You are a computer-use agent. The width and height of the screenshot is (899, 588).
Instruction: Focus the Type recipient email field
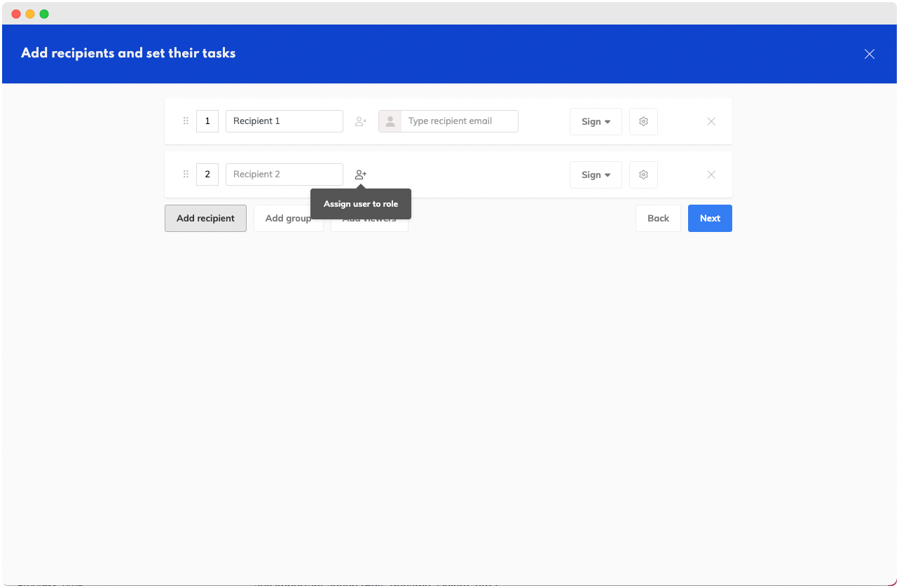[x=459, y=121]
